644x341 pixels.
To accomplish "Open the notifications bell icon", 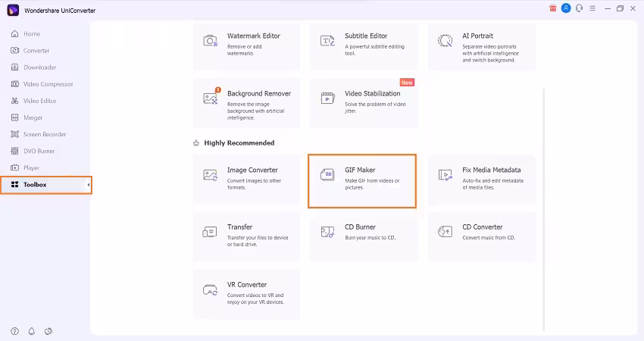I will 32,331.
